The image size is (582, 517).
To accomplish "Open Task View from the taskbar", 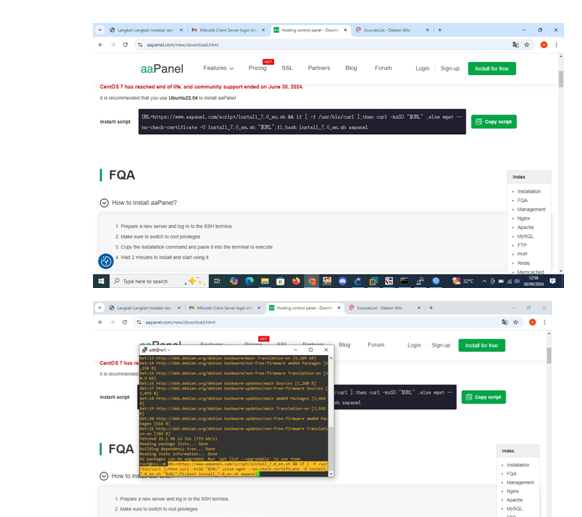I will pyautogui.click(x=217, y=281).
